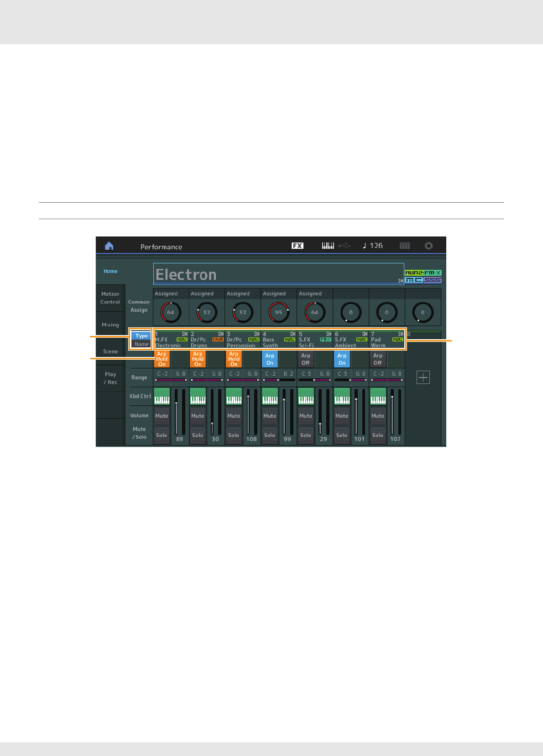This screenshot has height=756, width=543.
Task: Select Part 3 Dr/Pc Percussion
Action: pos(243,340)
